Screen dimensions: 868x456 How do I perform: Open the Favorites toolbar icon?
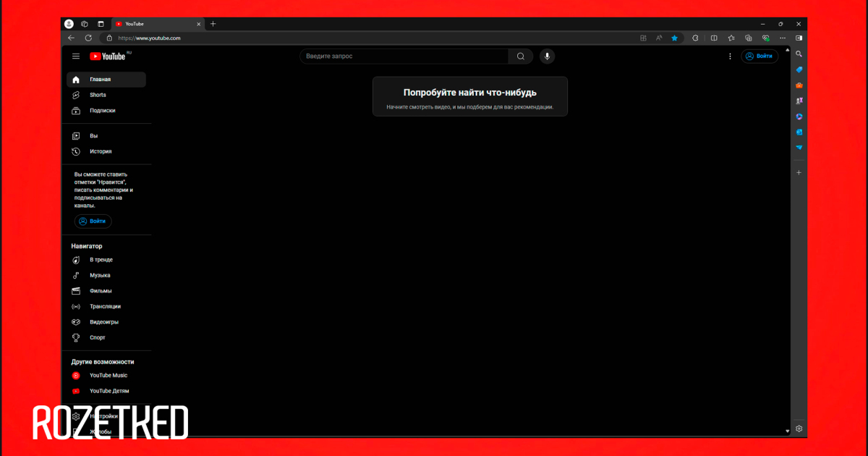click(731, 38)
